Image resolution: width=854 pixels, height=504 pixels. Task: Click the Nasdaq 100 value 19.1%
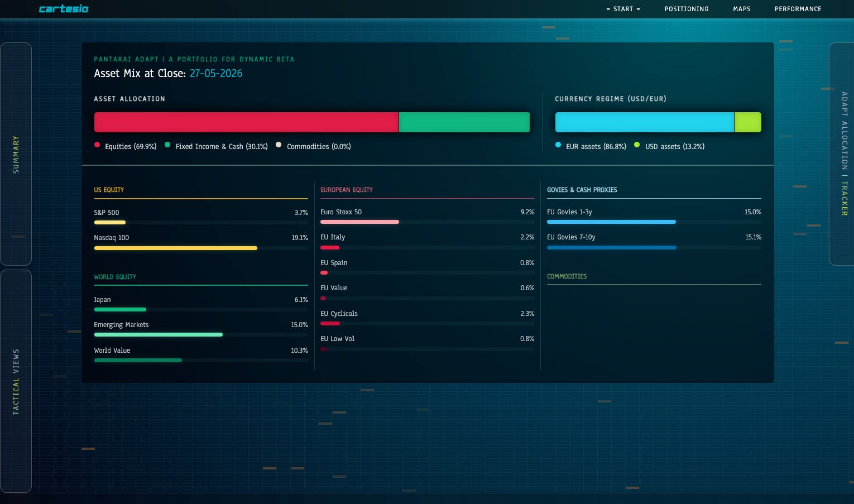click(x=300, y=238)
